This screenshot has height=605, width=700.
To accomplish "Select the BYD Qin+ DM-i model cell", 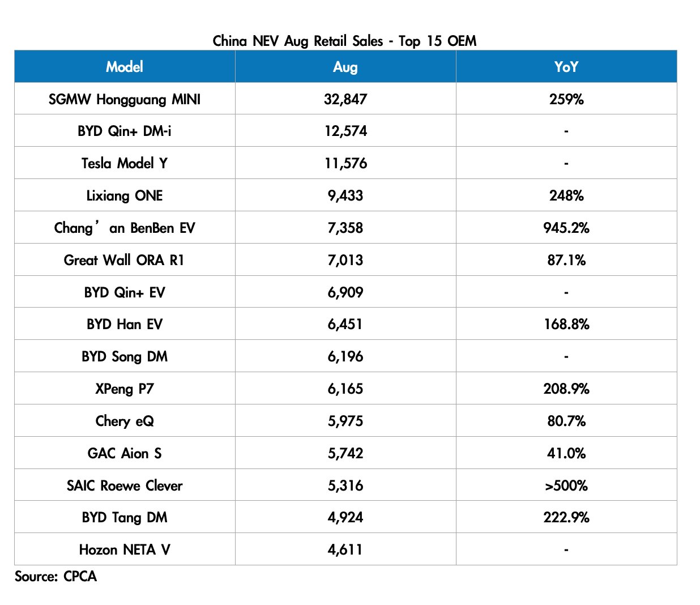I will coord(125,131).
